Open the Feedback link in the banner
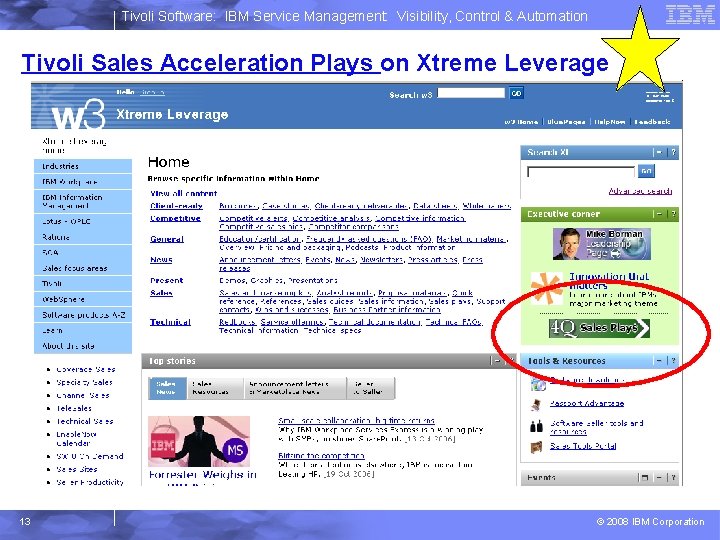Viewport: 720px width, 540px height. (x=652, y=122)
